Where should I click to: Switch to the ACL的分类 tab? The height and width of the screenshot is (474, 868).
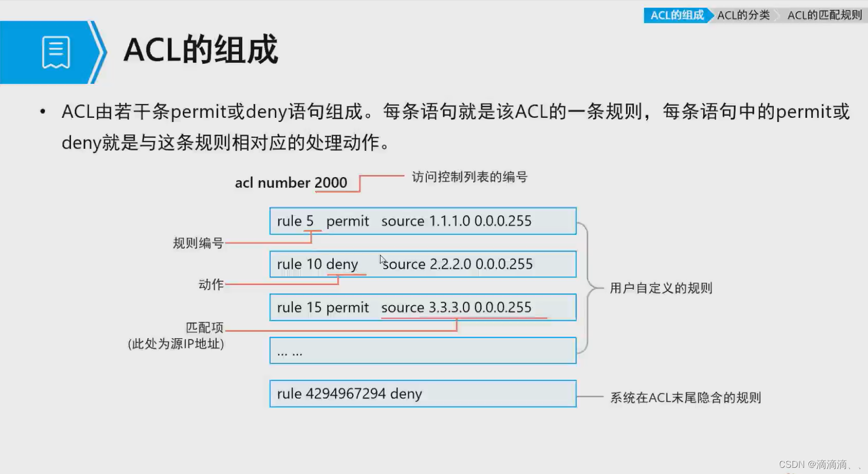[x=743, y=15]
